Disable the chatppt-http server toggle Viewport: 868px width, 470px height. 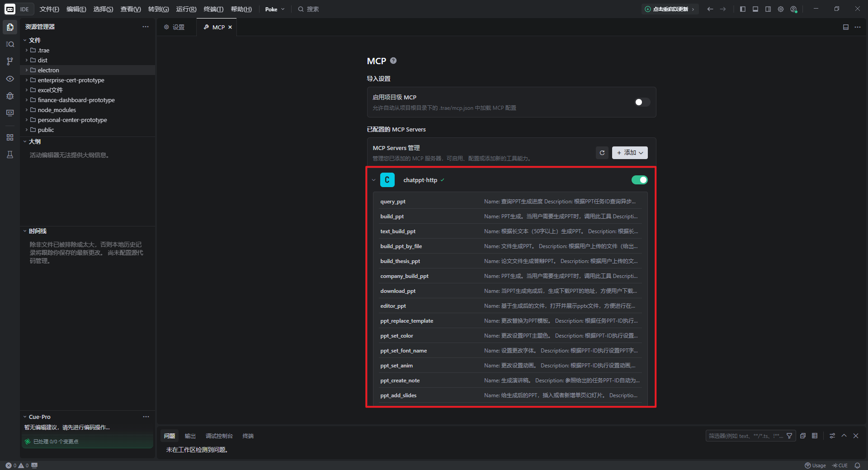[640, 180]
